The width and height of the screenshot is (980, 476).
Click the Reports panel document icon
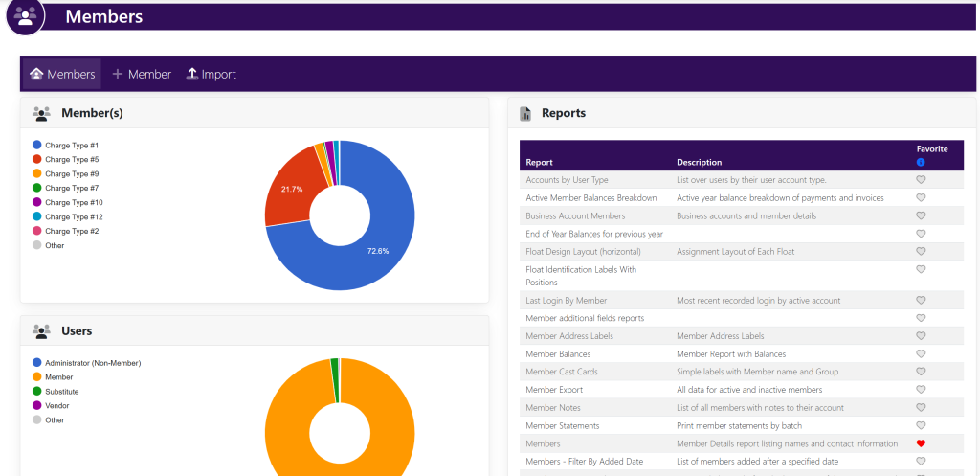tap(525, 113)
